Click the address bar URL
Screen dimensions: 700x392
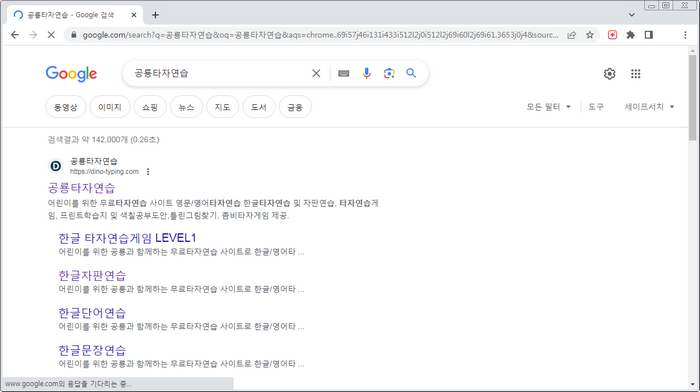[x=320, y=35]
